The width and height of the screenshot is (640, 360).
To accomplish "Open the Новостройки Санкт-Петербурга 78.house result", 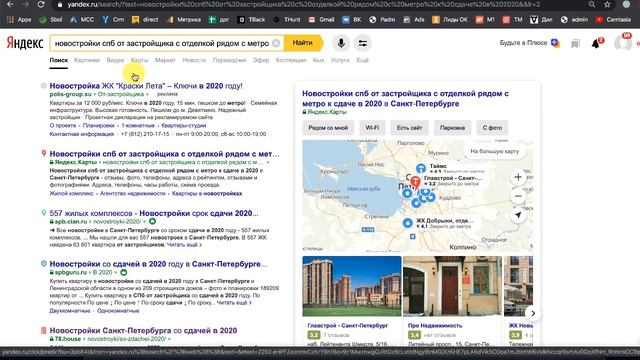I will point(143,330).
